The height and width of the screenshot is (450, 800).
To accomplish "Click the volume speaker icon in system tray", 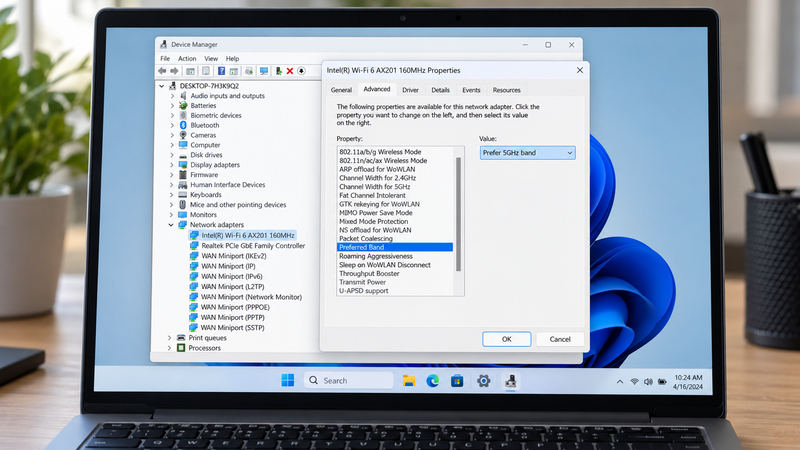I will coord(648,382).
